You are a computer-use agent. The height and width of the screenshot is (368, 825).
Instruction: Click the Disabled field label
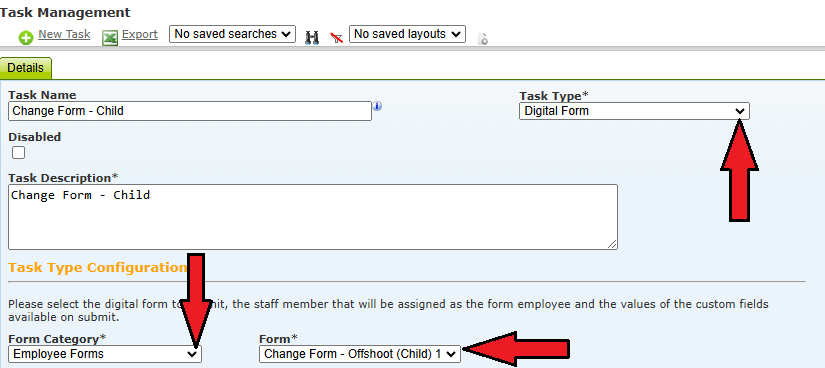click(35, 137)
